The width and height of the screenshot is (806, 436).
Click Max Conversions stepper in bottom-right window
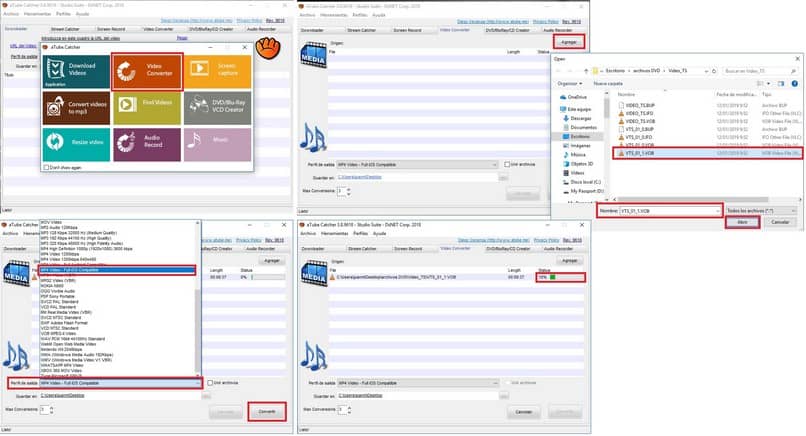tap(350, 410)
